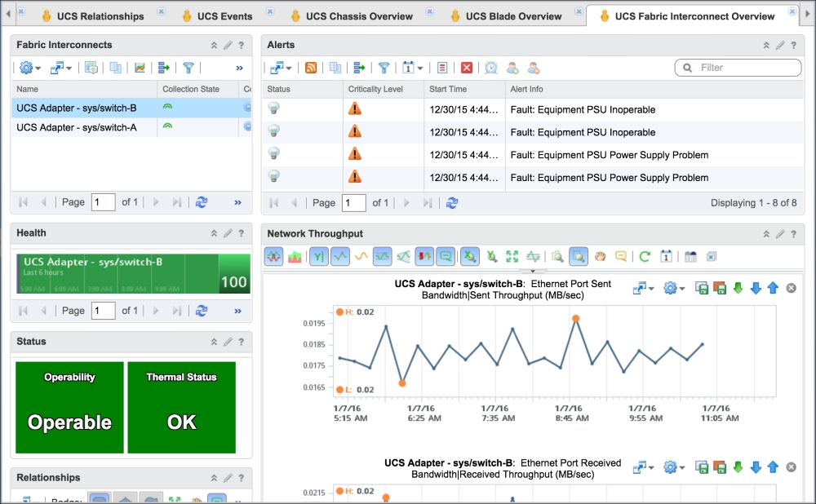Toggle stacked chart view
Screen dimensions: 816x504
coord(295,256)
